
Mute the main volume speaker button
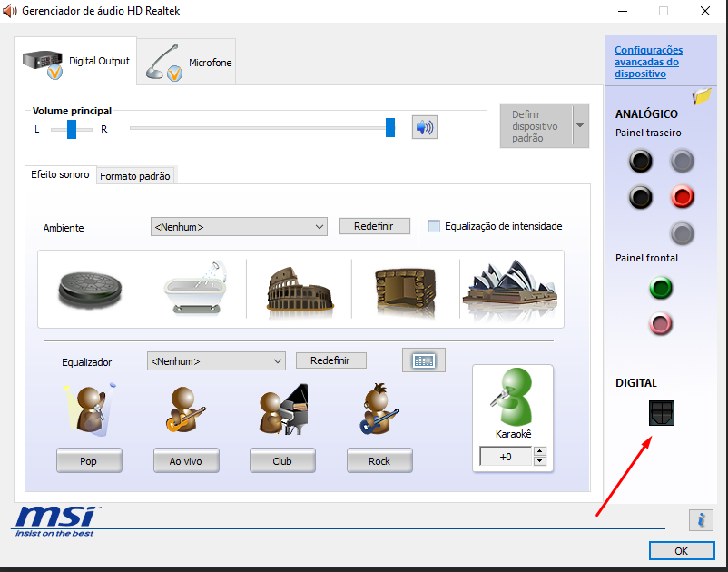click(x=424, y=127)
